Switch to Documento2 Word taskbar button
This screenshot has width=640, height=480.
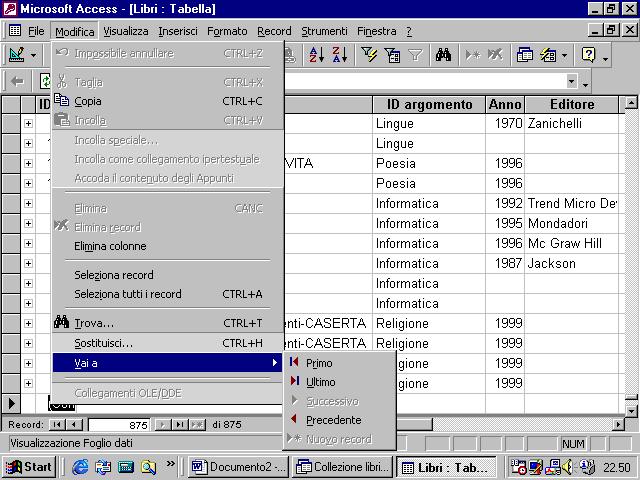238,467
